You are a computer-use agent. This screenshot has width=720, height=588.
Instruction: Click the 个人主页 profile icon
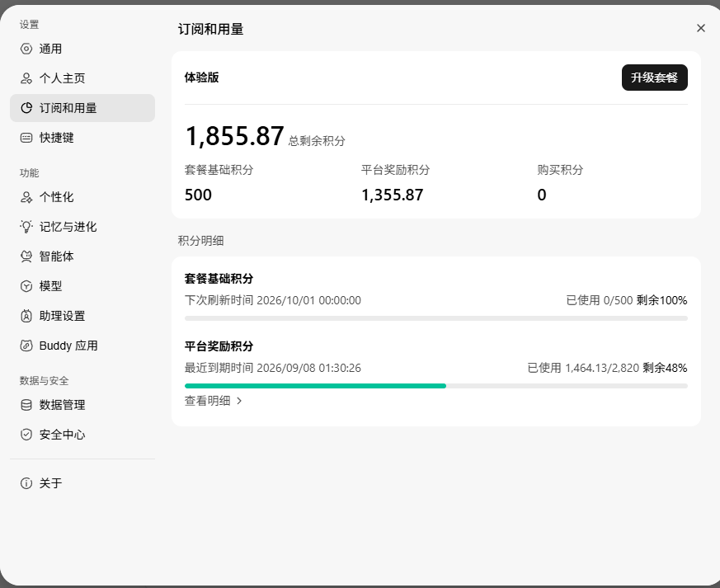(26, 78)
